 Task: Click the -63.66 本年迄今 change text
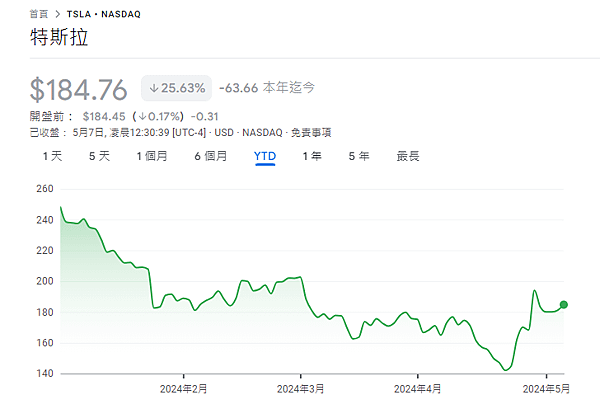(267, 88)
